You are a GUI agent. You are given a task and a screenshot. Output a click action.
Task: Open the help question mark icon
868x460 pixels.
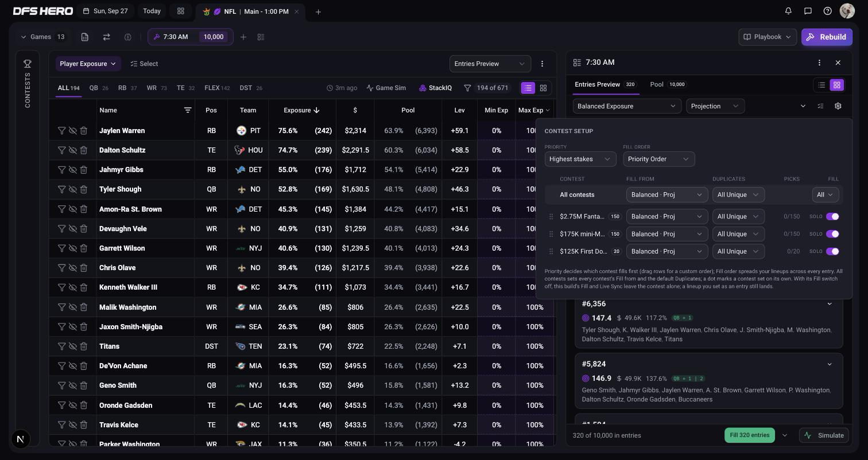827,11
